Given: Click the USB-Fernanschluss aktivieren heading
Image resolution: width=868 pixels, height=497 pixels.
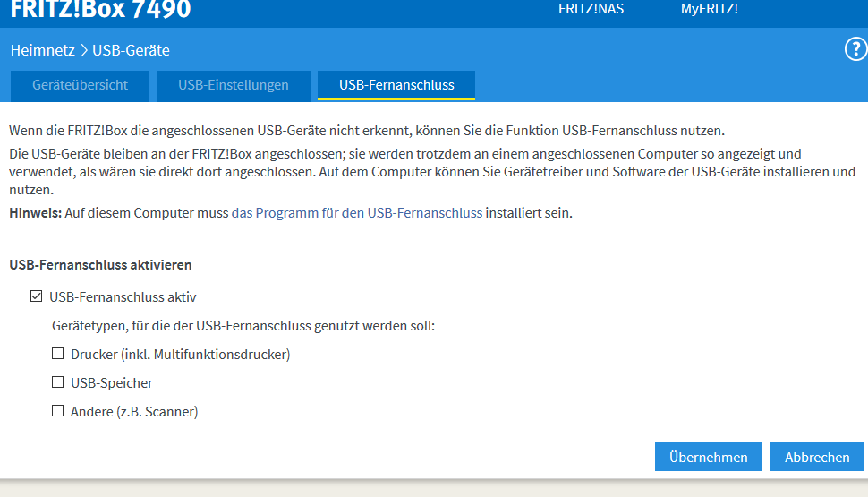Looking at the screenshot, I should click(x=101, y=265).
